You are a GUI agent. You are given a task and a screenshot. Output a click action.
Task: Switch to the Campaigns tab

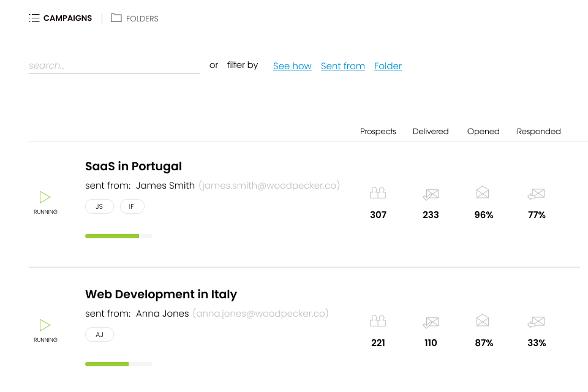coord(61,18)
